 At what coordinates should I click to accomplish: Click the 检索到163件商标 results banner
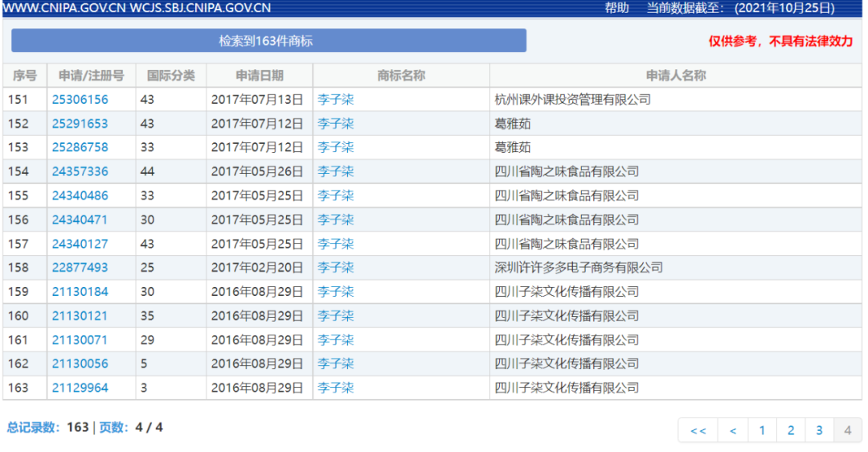pos(268,40)
